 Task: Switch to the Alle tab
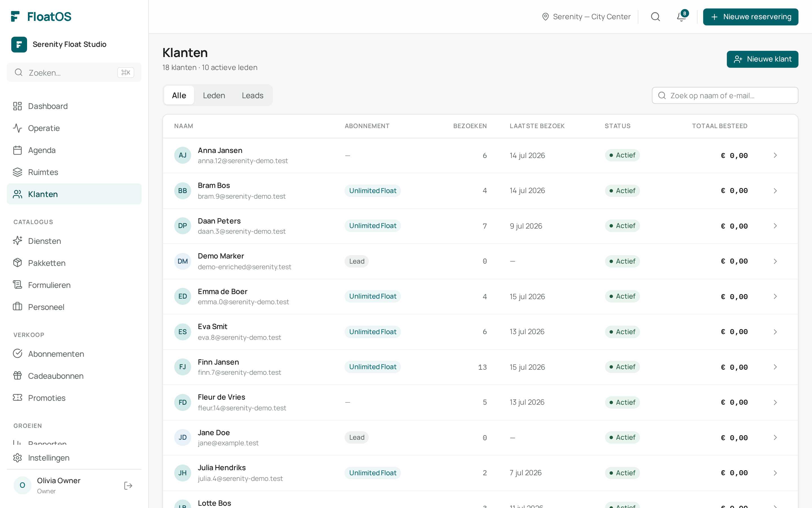click(179, 95)
